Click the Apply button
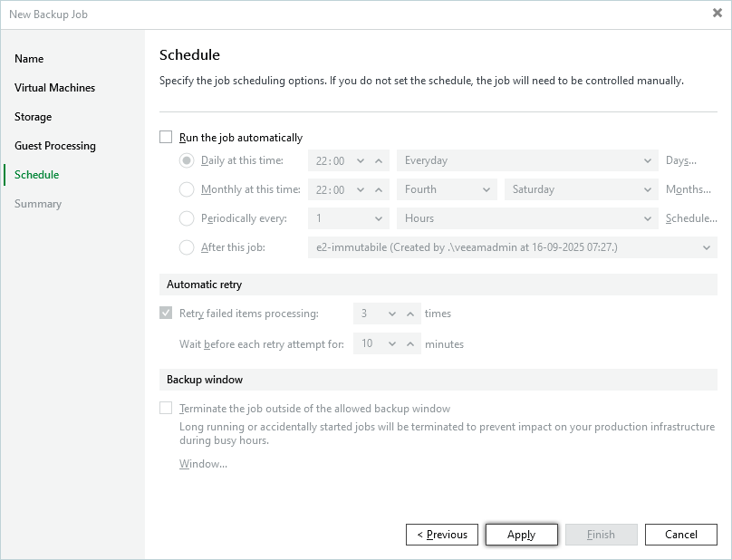This screenshot has width=732, height=560. (521, 535)
